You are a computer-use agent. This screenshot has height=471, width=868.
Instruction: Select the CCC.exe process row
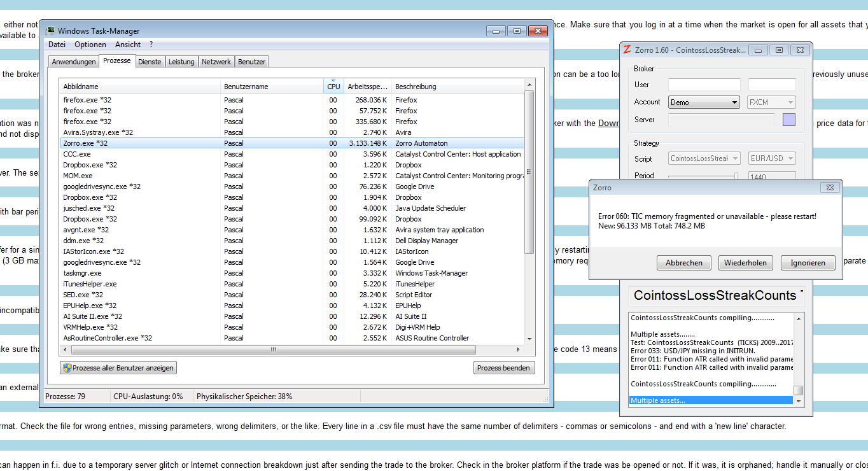291,154
